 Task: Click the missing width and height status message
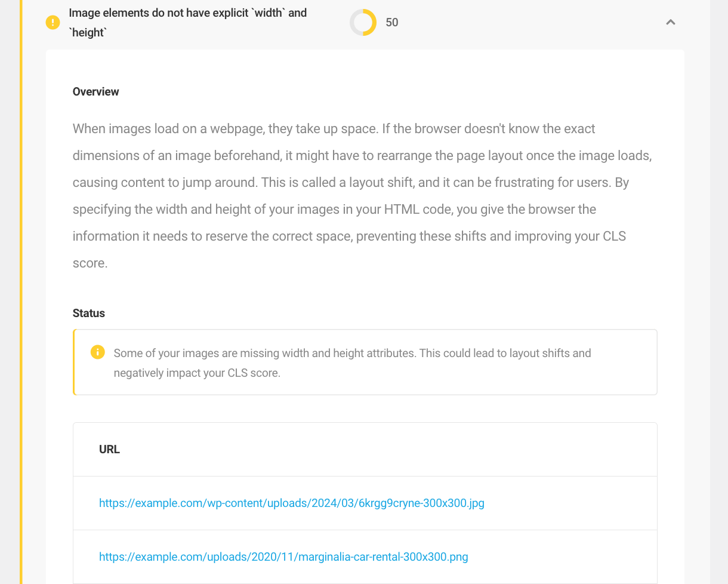click(352, 363)
